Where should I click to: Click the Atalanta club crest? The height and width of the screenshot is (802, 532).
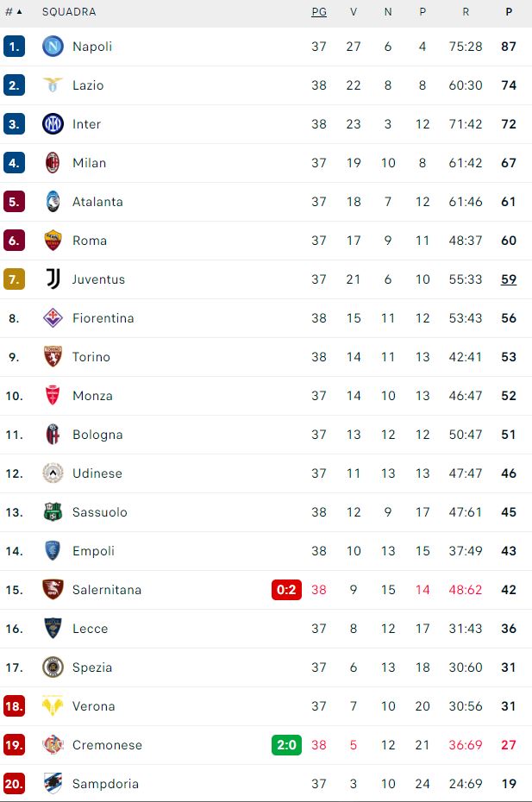click(53, 202)
